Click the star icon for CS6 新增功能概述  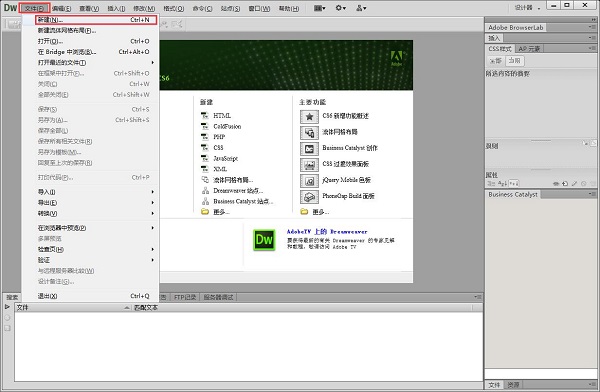[309, 116]
